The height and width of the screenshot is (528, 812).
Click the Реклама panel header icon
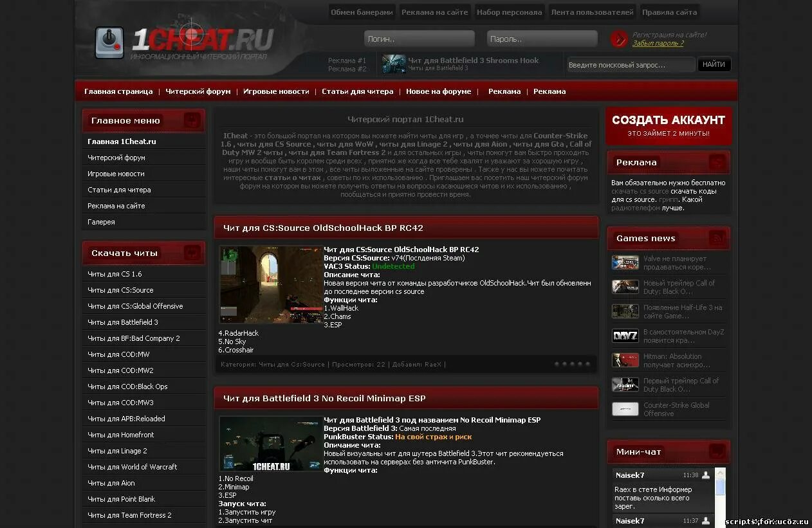tap(717, 162)
